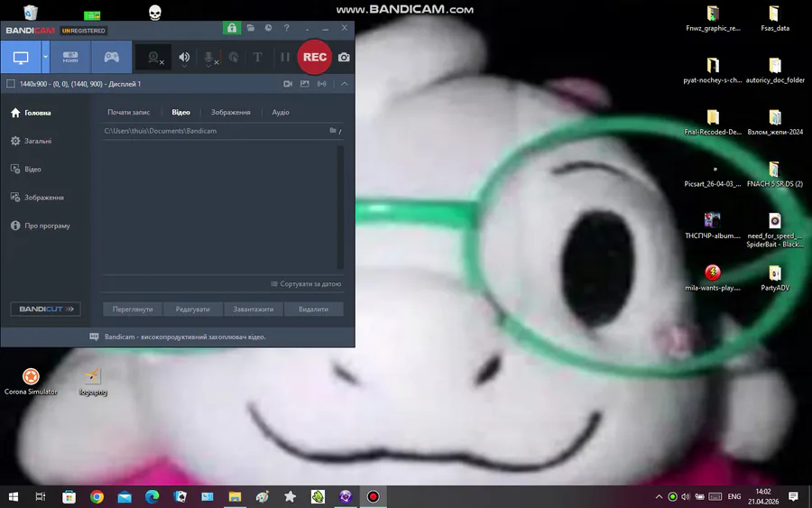Select pyat-nochey-s-ch... desktop archive

click(713, 70)
